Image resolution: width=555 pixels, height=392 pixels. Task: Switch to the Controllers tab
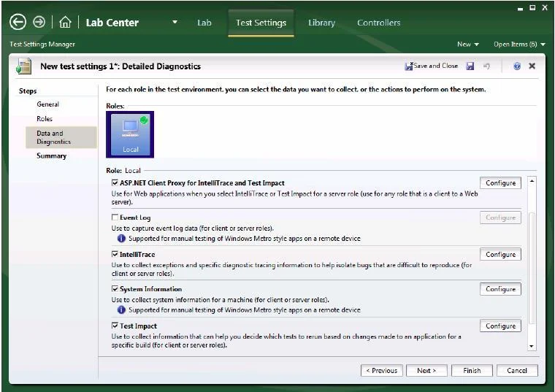click(x=378, y=23)
